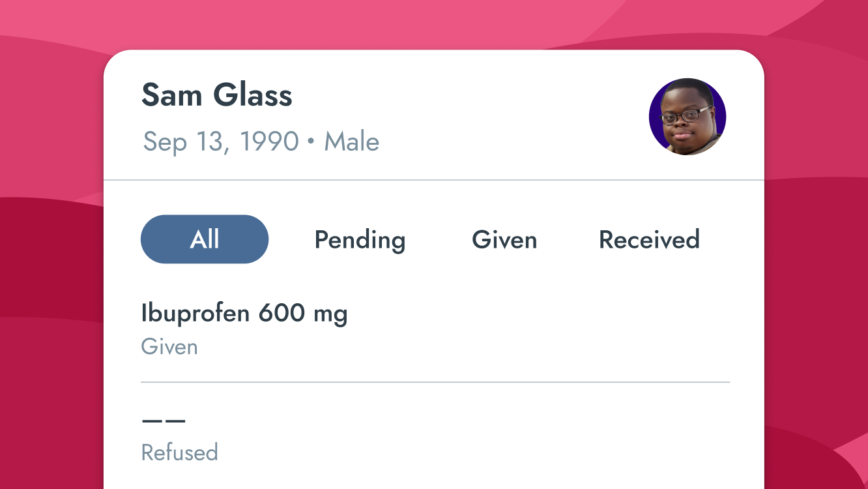This screenshot has height=489, width=868.
Task: Click the Refused status label
Action: click(179, 452)
